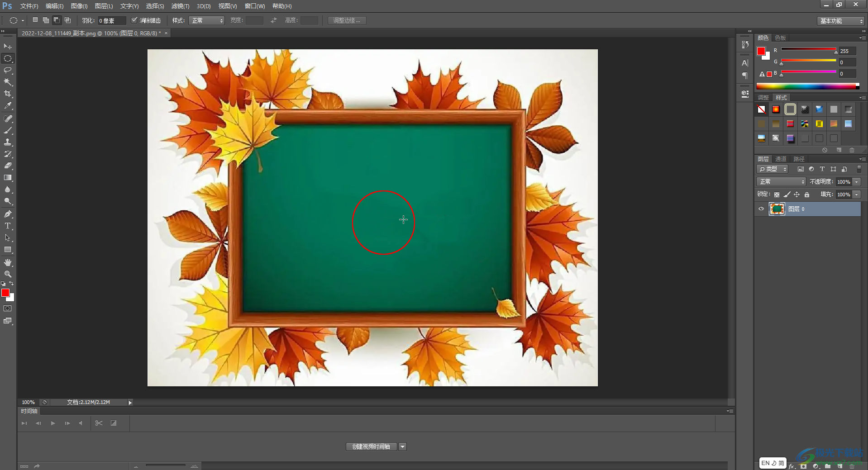Toggle the lock all layer button

pyautogui.click(x=807, y=195)
